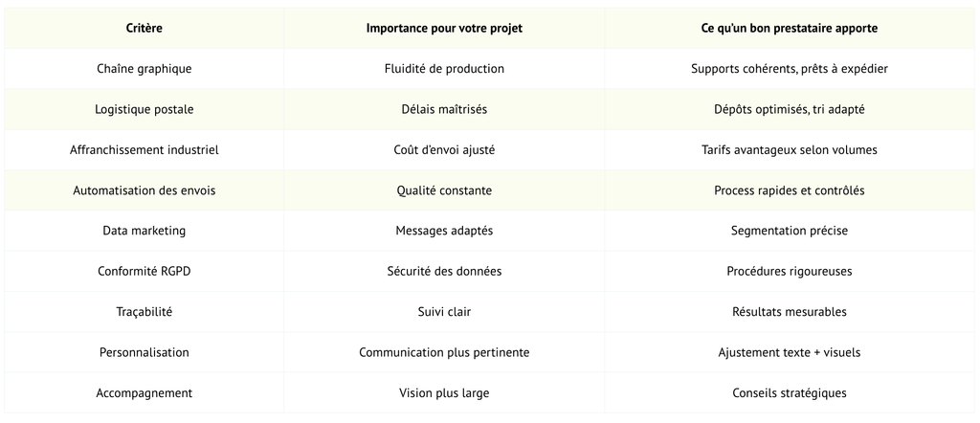The height and width of the screenshot is (423, 980).
Task: Click the Logistique postale cell
Action: pos(144,109)
